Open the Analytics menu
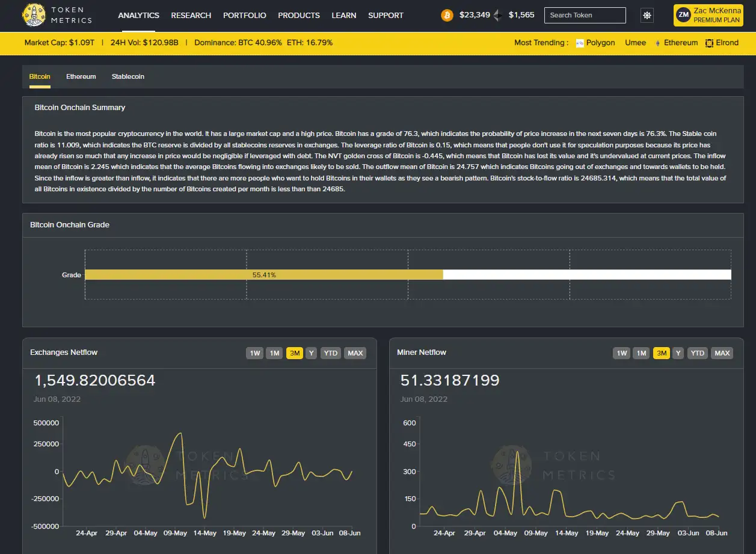The height and width of the screenshot is (554, 756). pos(138,16)
